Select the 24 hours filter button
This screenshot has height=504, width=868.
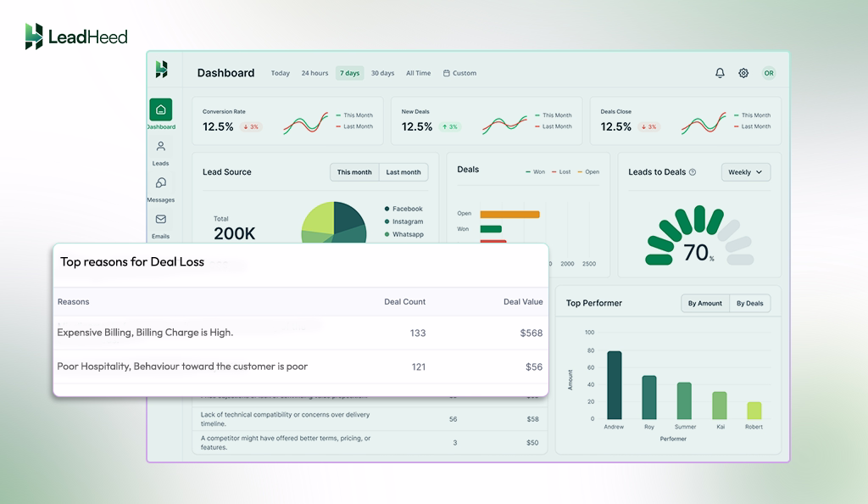(314, 73)
